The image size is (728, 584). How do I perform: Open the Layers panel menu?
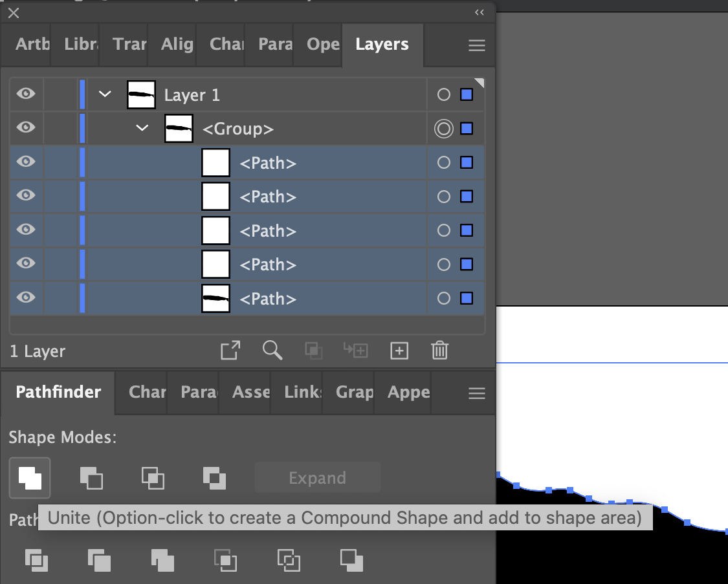pos(477,45)
